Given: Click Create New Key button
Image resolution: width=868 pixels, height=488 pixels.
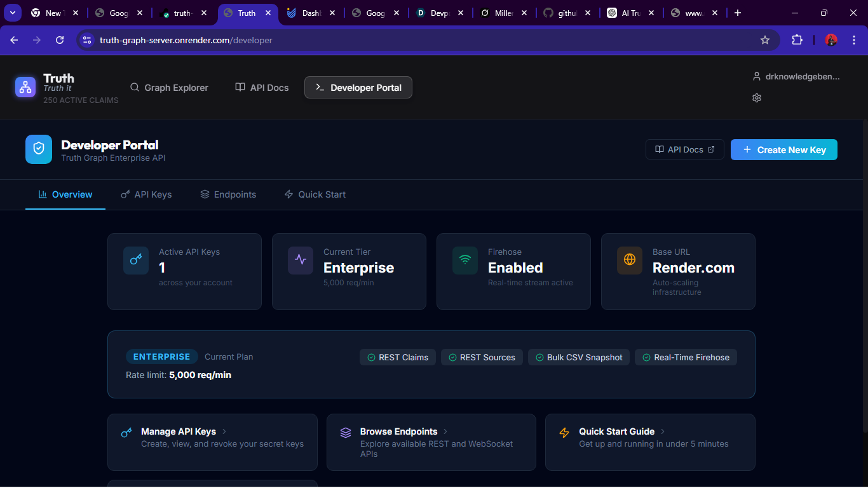Looking at the screenshot, I should coord(784,150).
